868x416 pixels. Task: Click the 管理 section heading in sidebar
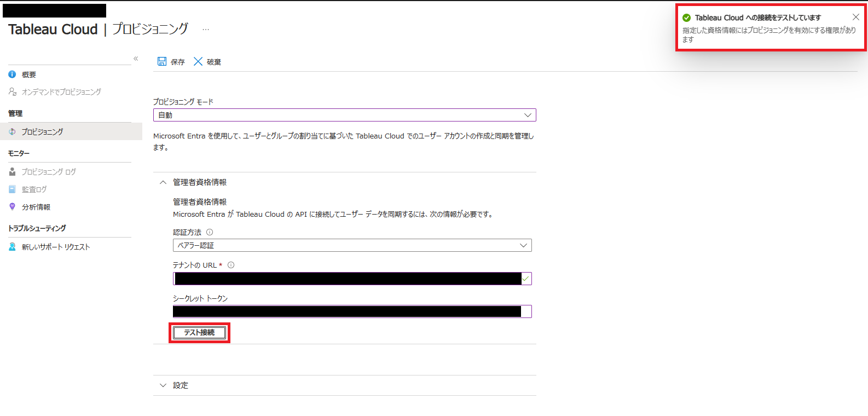tap(15, 113)
